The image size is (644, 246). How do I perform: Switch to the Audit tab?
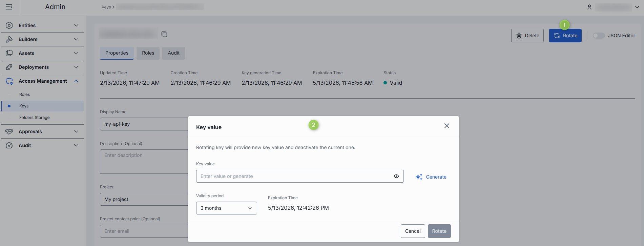tap(173, 53)
